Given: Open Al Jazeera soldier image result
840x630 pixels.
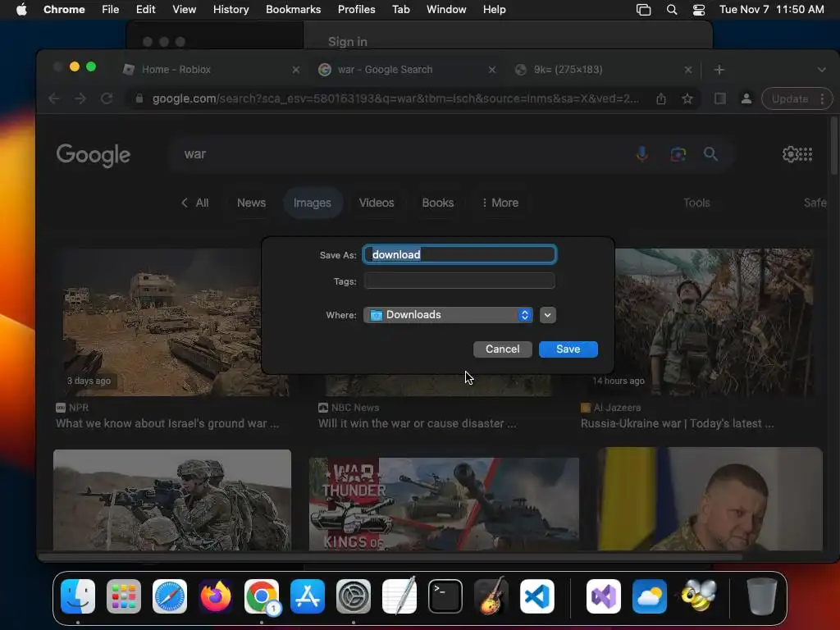Looking at the screenshot, I should tap(714, 322).
